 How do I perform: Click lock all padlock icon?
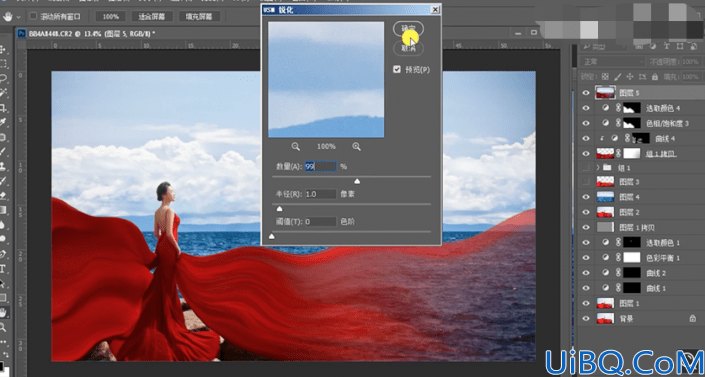click(x=655, y=77)
